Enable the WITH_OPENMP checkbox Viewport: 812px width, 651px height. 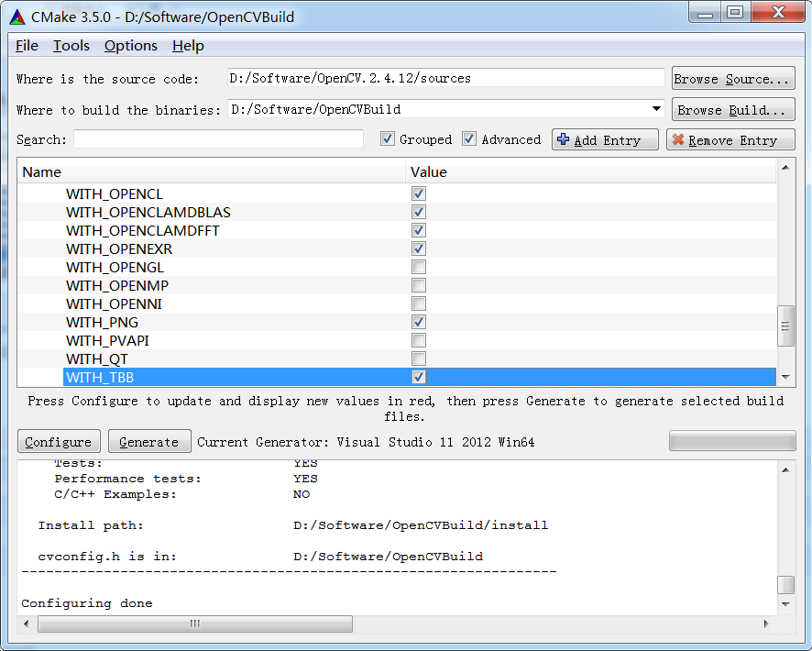pos(419,285)
